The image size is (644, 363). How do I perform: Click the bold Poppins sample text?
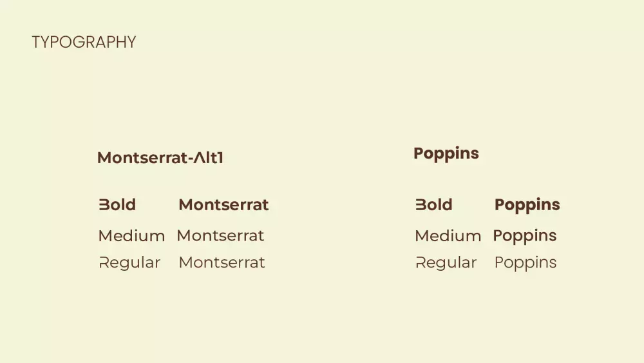pos(527,205)
